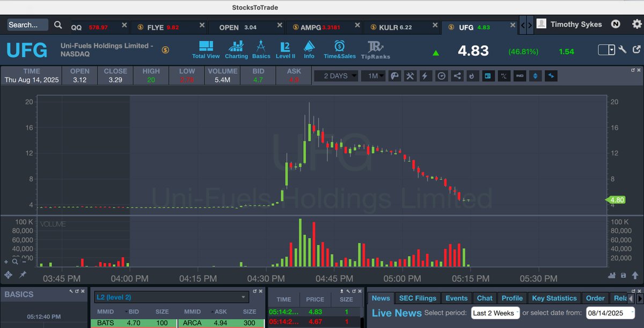Click the crosshair tool on chart
The width and height of the screenshot is (644, 328).
[9, 274]
